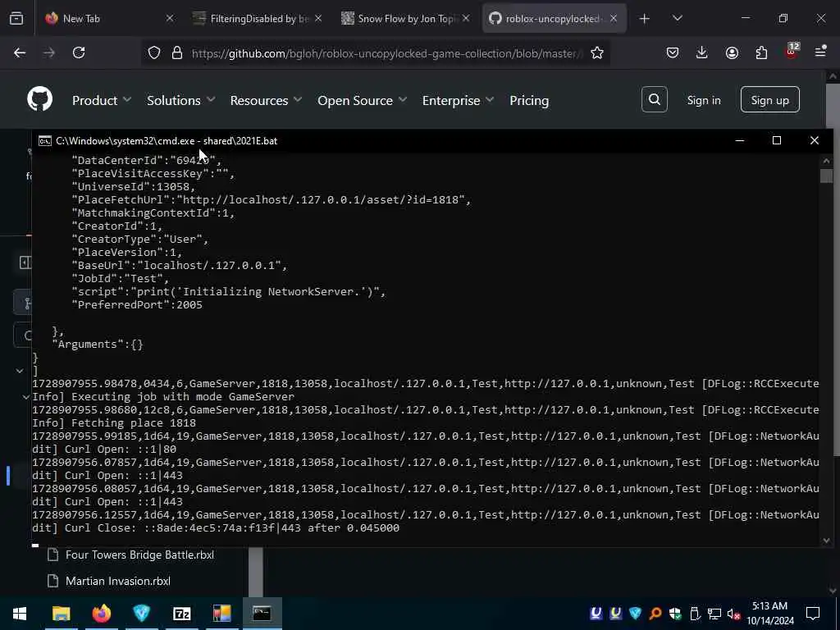This screenshot has height=630, width=840.
Task: Open the notification center icon
Action: pos(813,614)
